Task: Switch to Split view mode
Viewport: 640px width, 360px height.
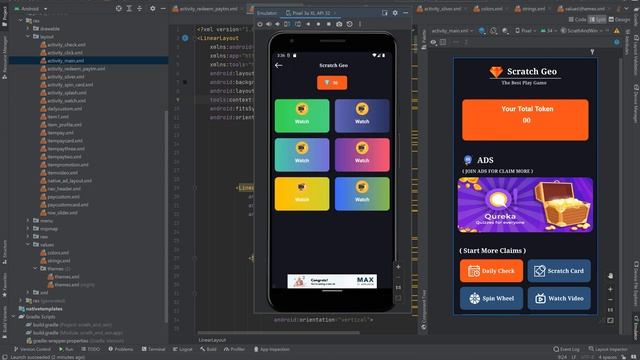Action: (x=598, y=20)
